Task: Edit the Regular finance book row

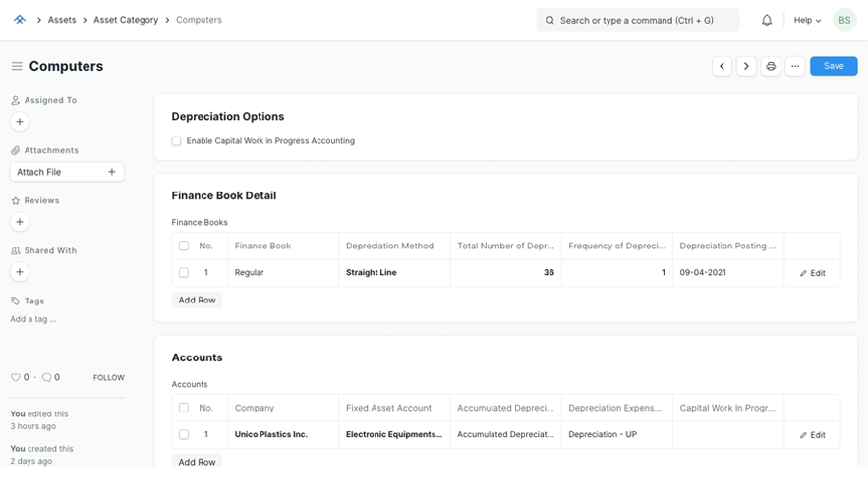Action: 812,273
